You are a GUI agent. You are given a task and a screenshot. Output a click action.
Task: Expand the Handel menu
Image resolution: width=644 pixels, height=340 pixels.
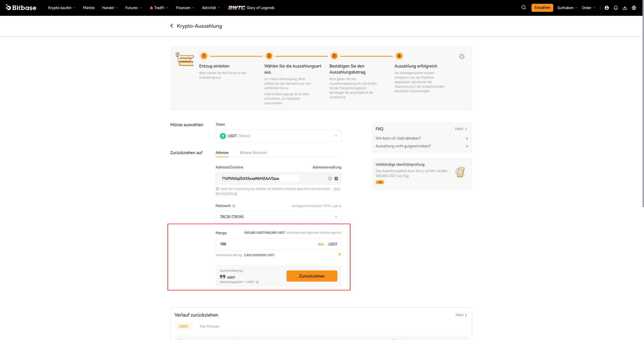[x=110, y=8]
